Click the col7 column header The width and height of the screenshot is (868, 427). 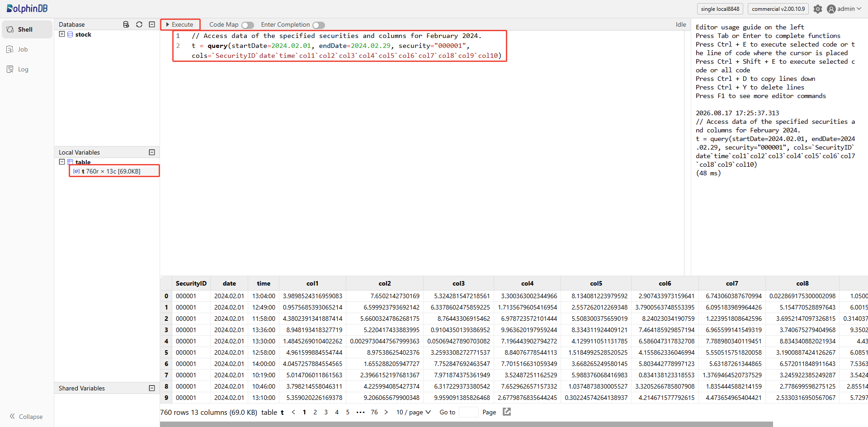732,283
